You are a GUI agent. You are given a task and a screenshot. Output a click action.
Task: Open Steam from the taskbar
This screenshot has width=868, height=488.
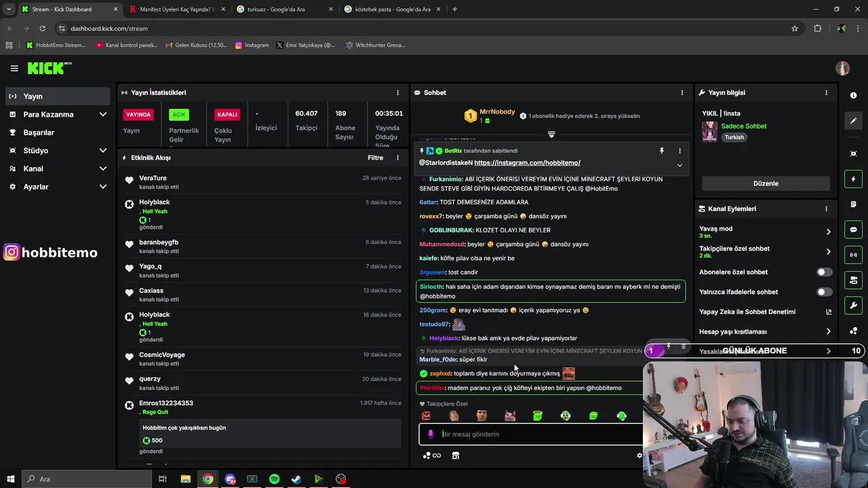(x=296, y=479)
